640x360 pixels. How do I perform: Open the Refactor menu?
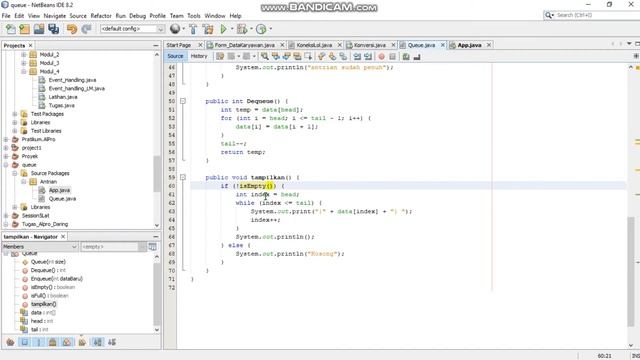coord(101,16)
